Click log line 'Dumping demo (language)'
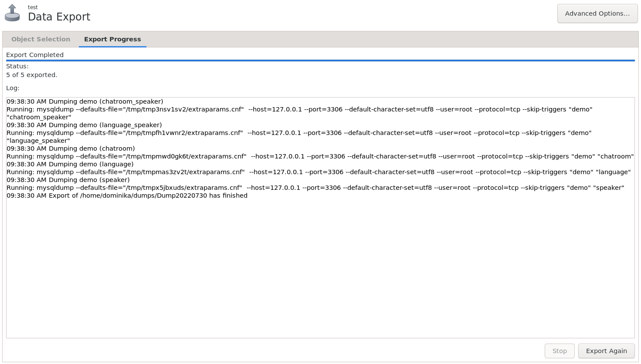 (70, 164)
